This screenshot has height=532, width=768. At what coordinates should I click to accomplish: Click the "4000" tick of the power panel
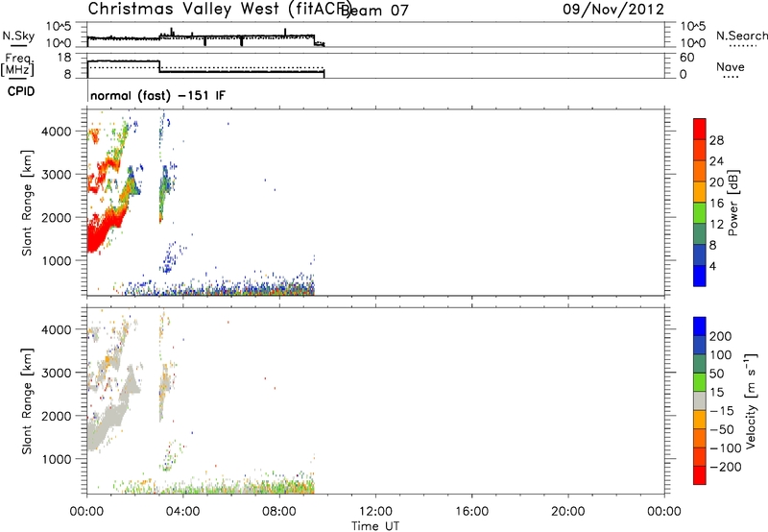click(x=57, y=132)
